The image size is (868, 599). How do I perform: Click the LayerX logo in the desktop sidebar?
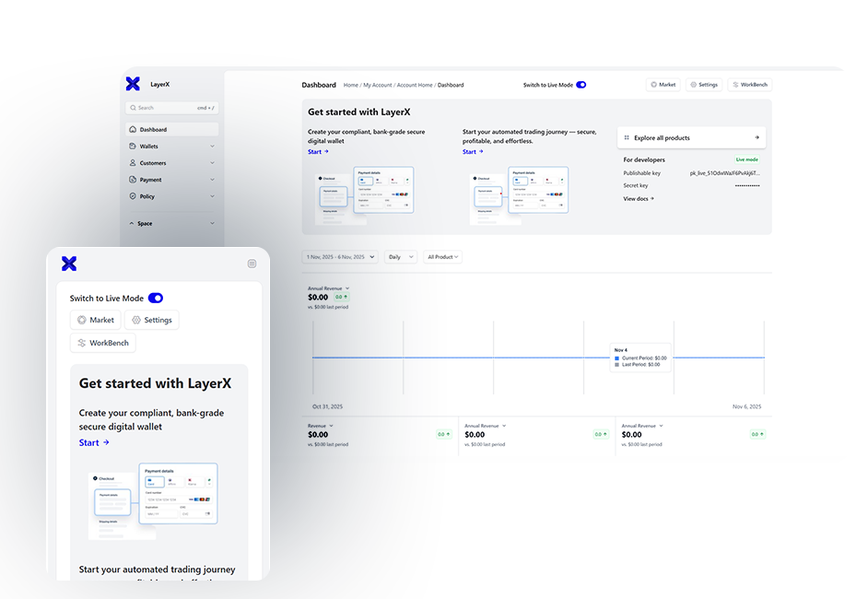[133, 84]
